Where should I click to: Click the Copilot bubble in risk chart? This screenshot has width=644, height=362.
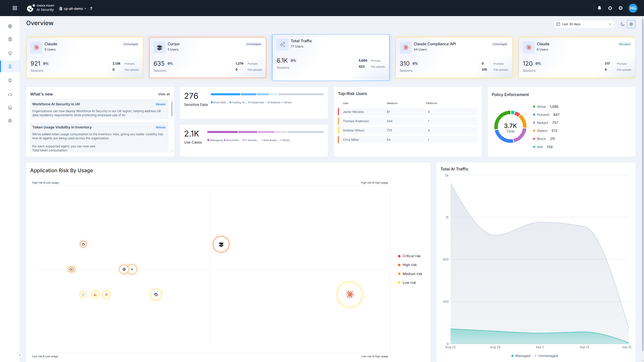click(156, 294)
